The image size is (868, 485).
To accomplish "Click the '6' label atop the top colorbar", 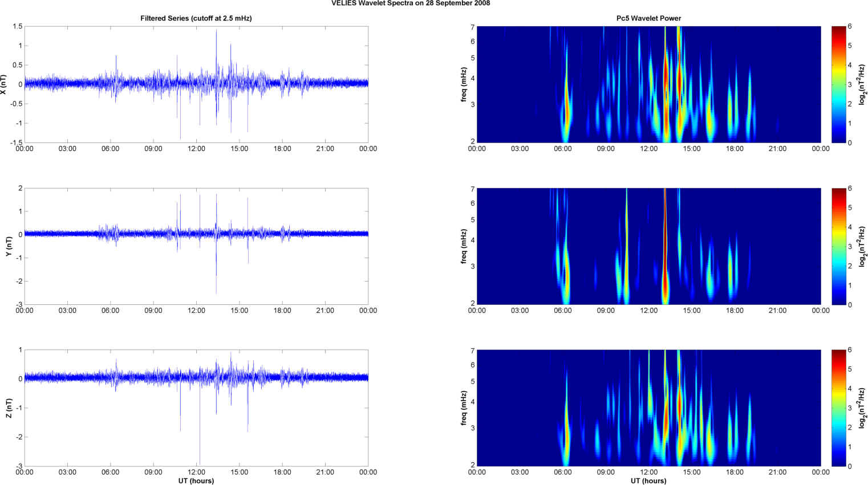I will tap(850, 27).
